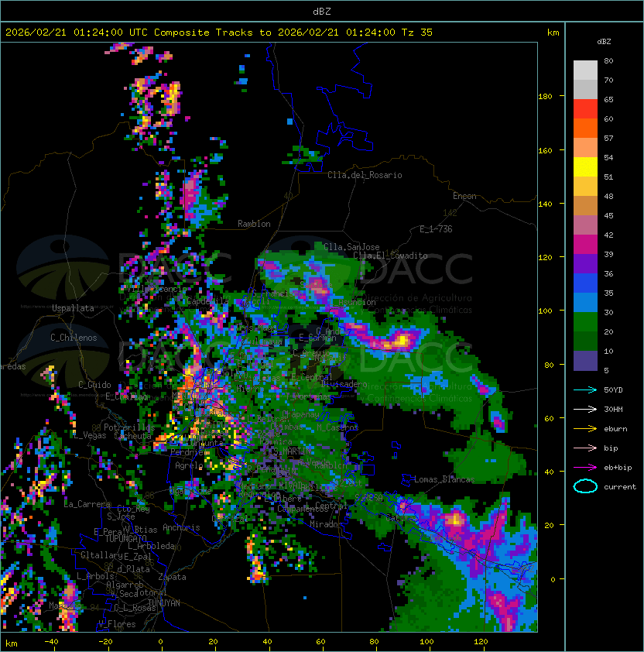
Task: Click the 'TUPUNGATO' map label
Action: 125,538
